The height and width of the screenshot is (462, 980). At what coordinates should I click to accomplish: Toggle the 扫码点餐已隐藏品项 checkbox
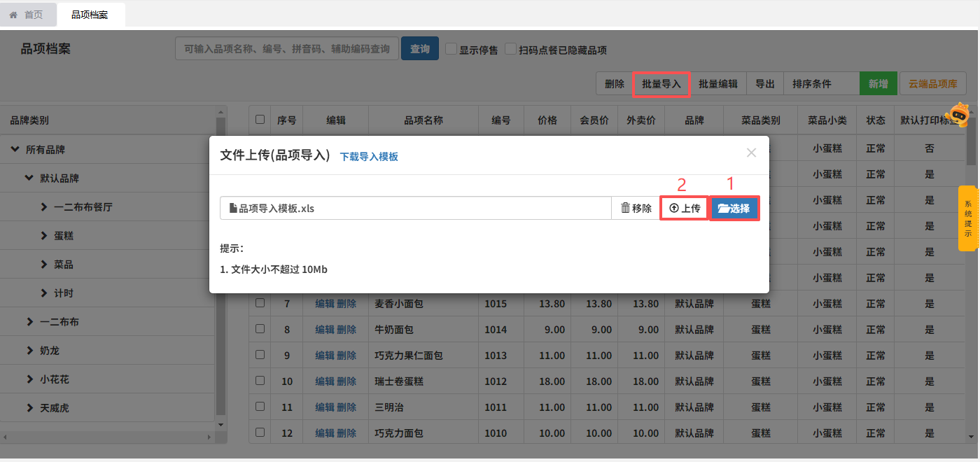(511, 49)
